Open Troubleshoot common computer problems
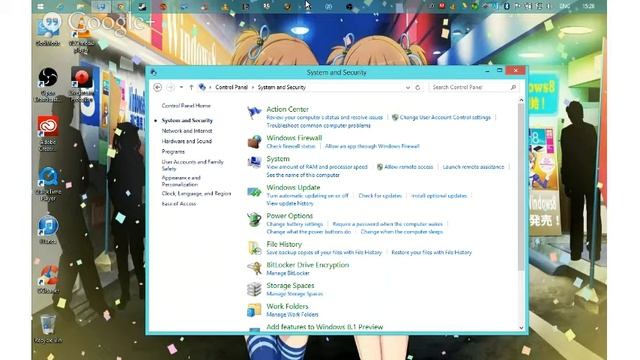 [x=318, y=125]
